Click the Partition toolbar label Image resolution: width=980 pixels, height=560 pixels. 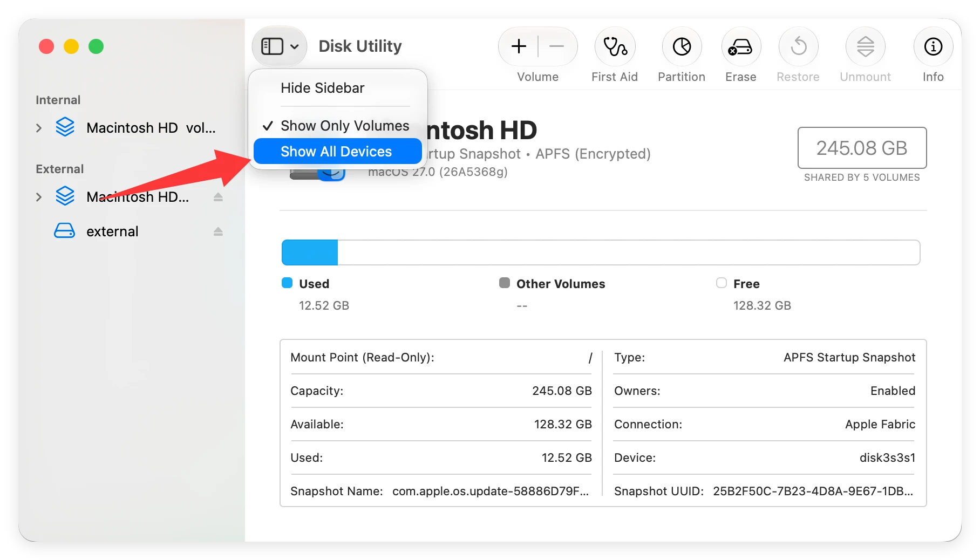(x=682, y=77)
